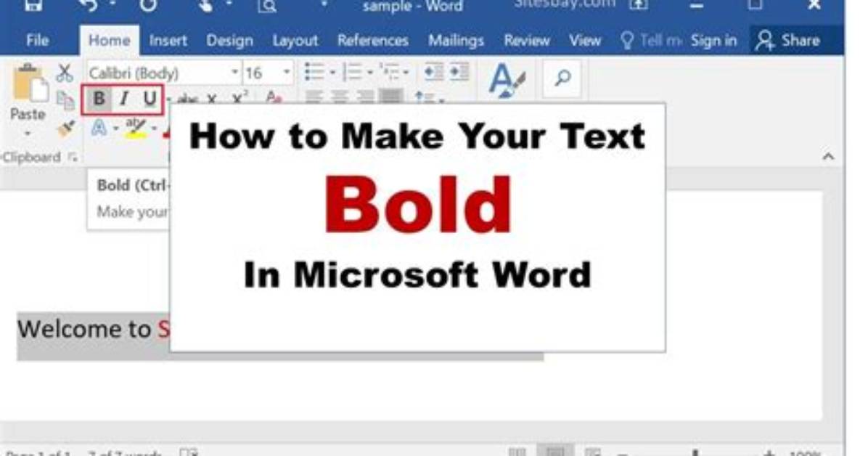The image size is (868, 456).
Task: Click the Touch/Mouse Mode icon
Action: coord(206,6)
